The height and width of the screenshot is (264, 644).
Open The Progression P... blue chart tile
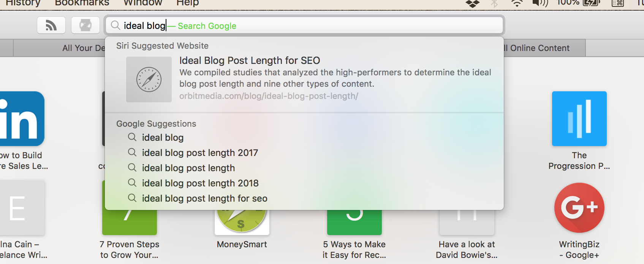tap(579, 119)
